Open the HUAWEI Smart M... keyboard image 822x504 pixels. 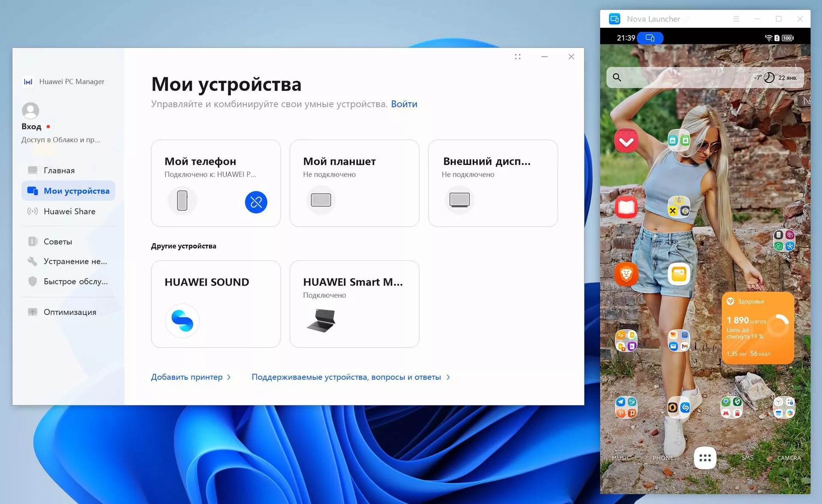click(321, 321)
